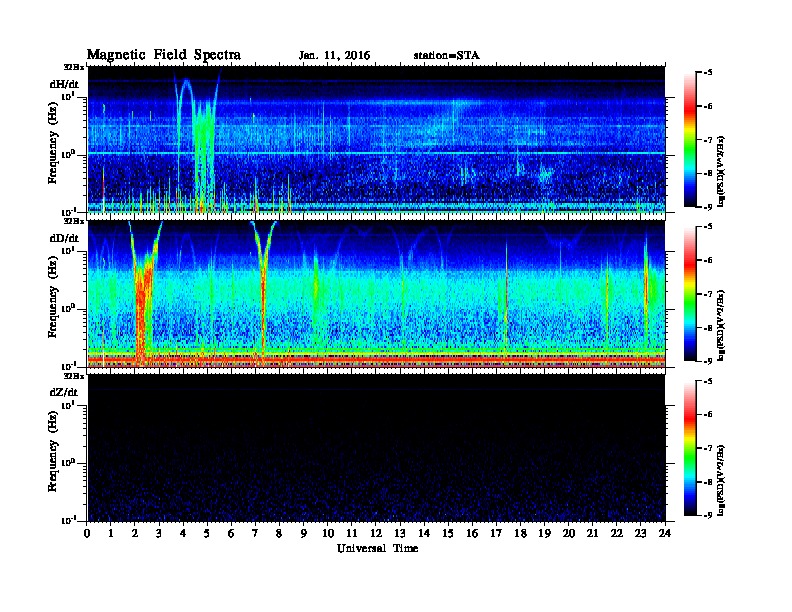The height and width of the screenshot is (612, 792).
Task: Click the "station=STA" label
Action: [x=446, y=56]
